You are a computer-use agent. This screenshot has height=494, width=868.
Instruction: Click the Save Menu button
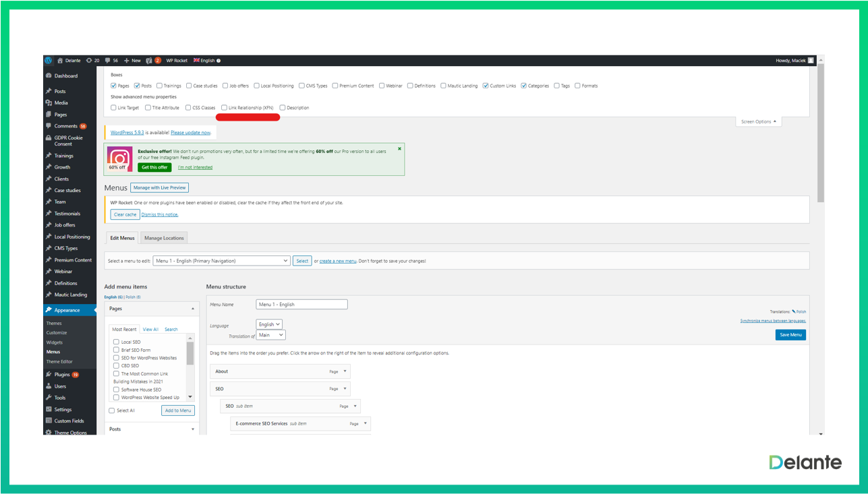tap(790, 335)
